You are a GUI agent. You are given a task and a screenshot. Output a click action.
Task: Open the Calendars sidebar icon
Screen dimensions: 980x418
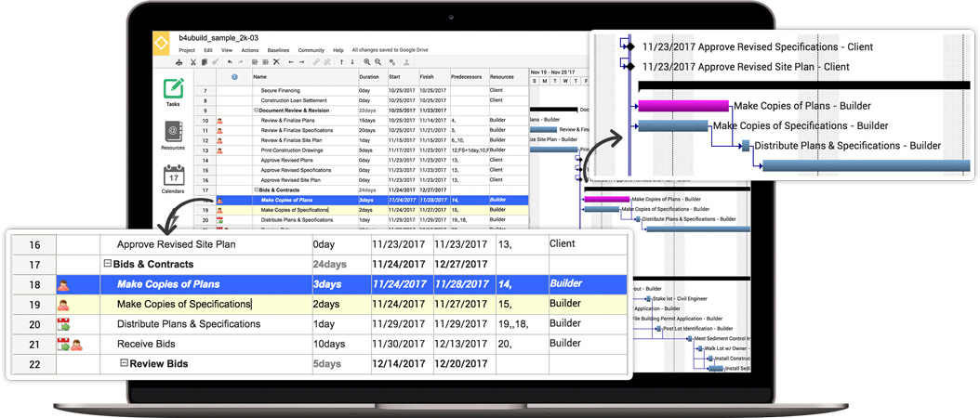tap(173, 176)
